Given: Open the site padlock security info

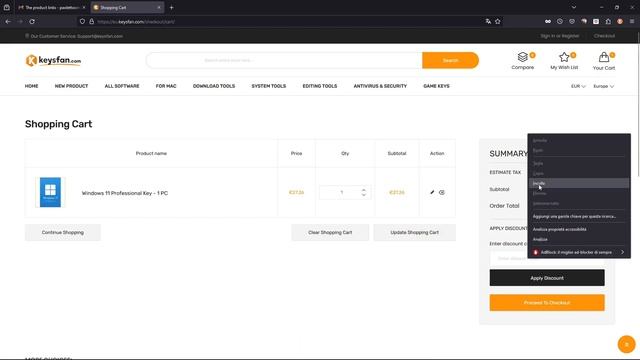Looking at the screenshot, I should pos(91,21).
